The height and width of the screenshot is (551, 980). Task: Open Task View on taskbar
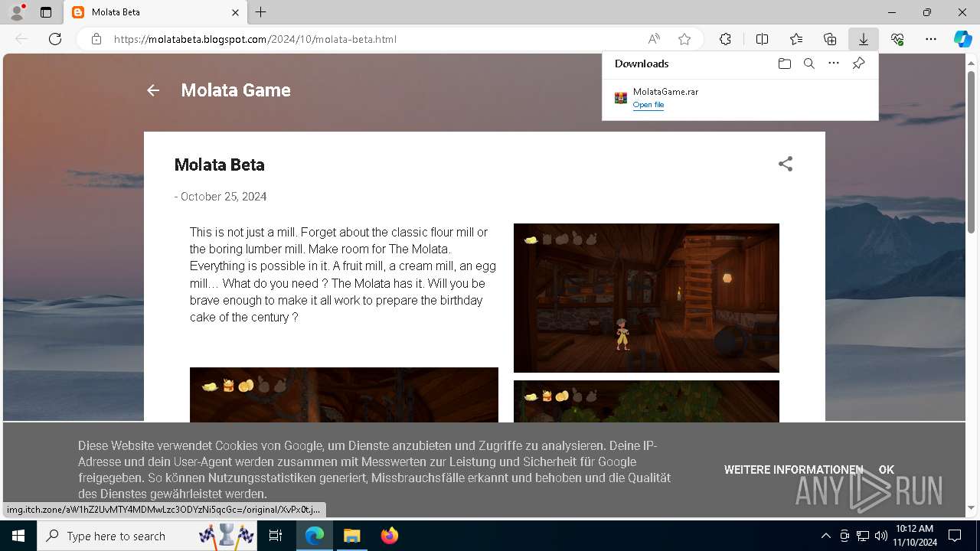[276, 536]
